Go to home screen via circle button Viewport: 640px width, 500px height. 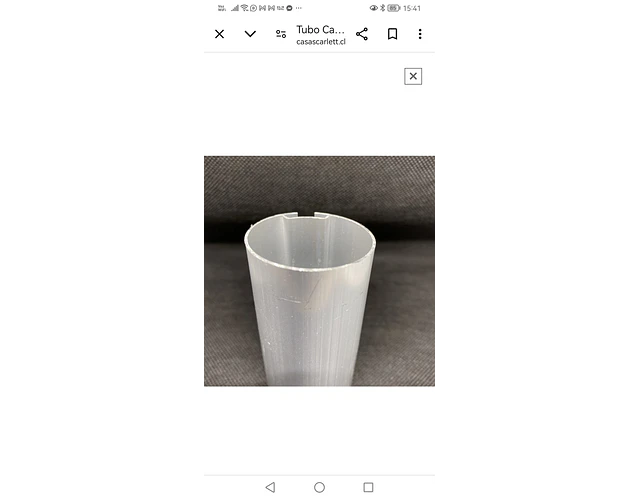[320, 487]
